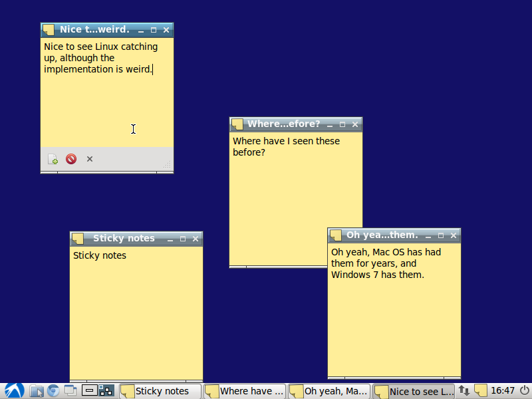Viewport: 532px width, 399px height.
Task: Click the show desktop panel icon
Action: click(70, 391)
